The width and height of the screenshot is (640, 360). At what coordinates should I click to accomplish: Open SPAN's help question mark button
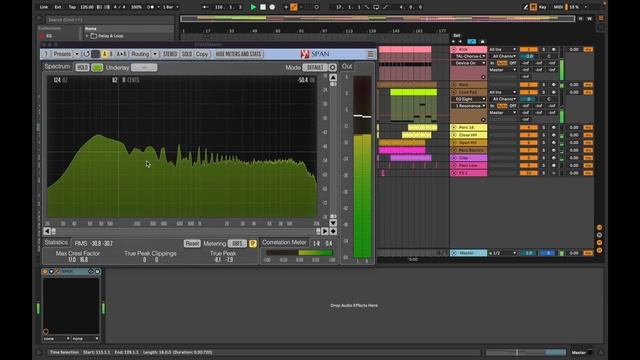click(46, 54)
